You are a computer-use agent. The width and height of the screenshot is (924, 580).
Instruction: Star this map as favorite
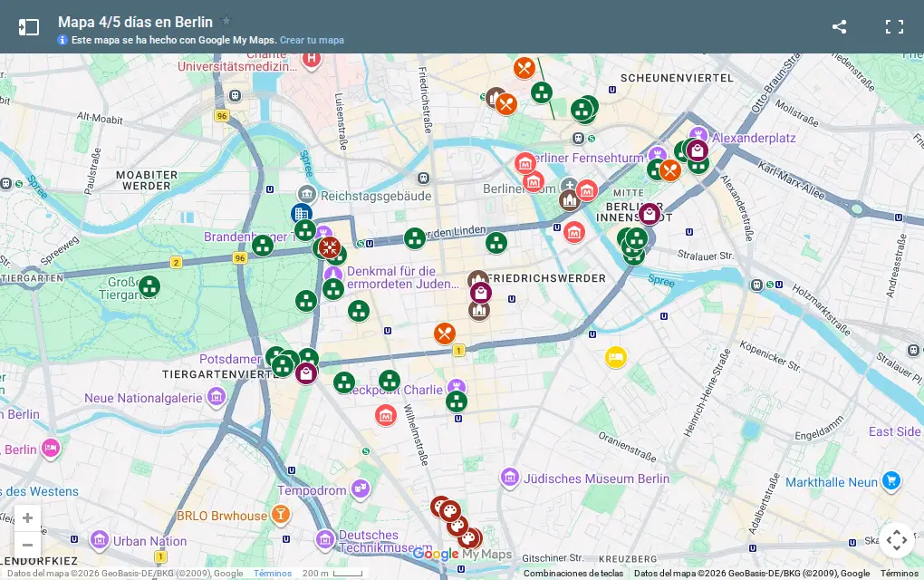pyautogui.click(x=226, y=21)
